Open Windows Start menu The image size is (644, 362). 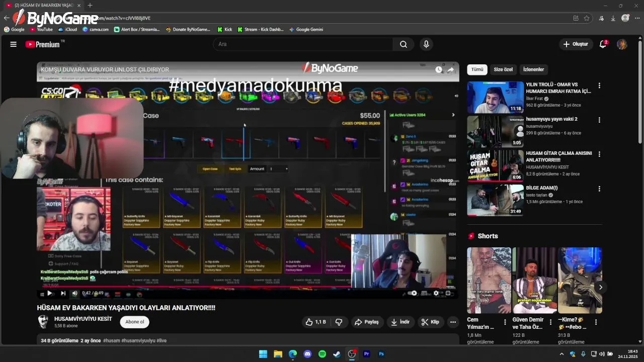click(263, 354)
